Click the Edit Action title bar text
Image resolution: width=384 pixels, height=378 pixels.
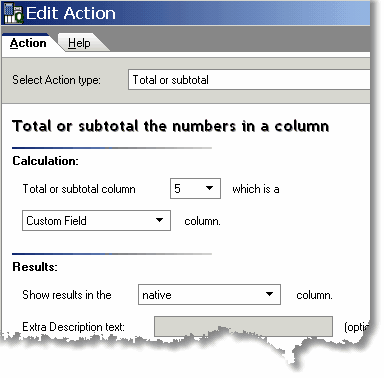(x=71, y=13)
